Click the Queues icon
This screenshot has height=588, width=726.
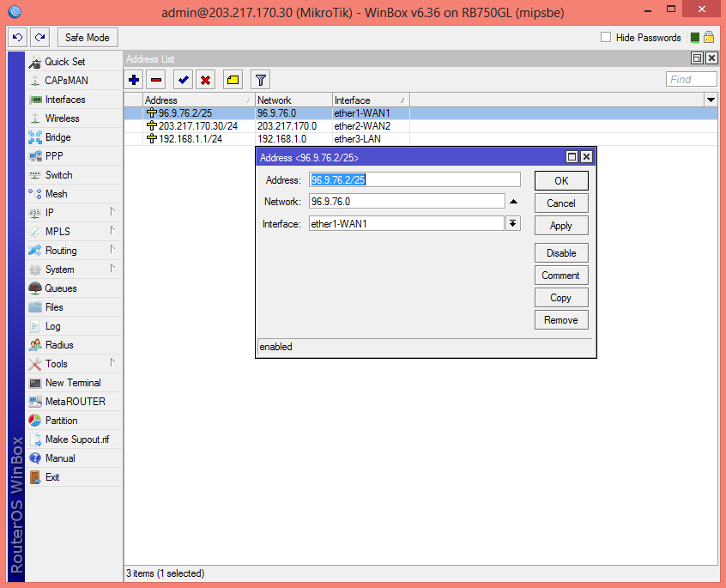pyautogui.click(x=34, y=288)
